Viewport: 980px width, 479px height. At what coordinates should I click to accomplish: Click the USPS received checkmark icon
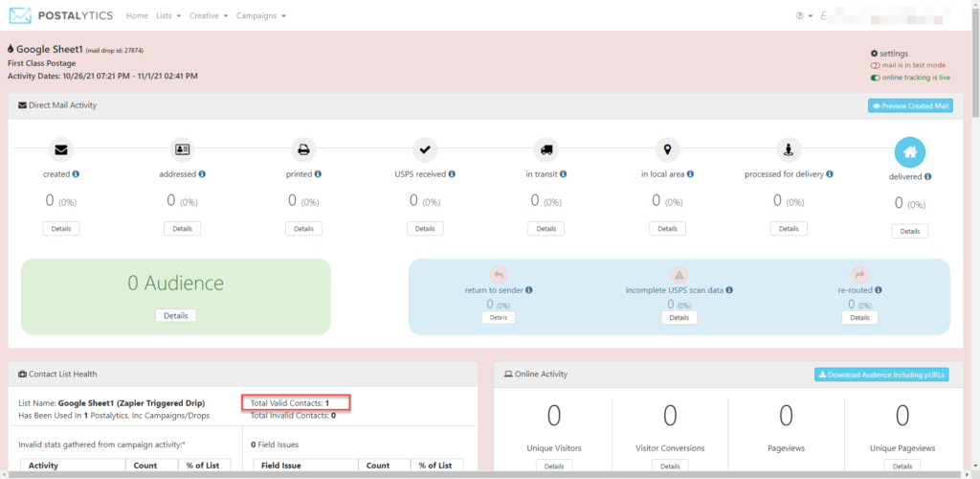pos(425,150)
